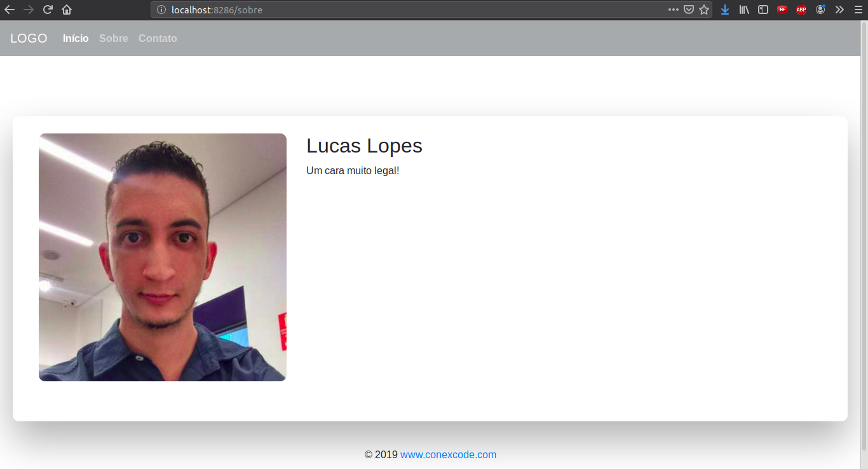Click the browser forward arrow
868x469 pixels.
pos(29,10)
